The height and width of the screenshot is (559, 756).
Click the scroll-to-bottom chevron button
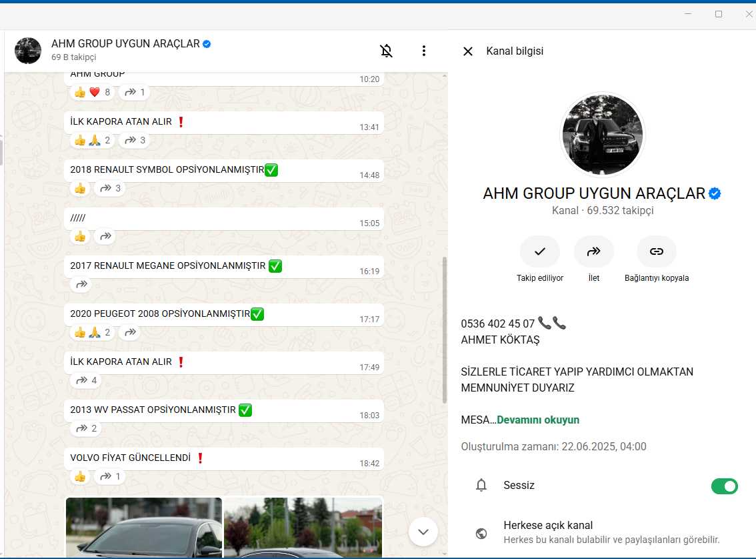pos(423,532)
